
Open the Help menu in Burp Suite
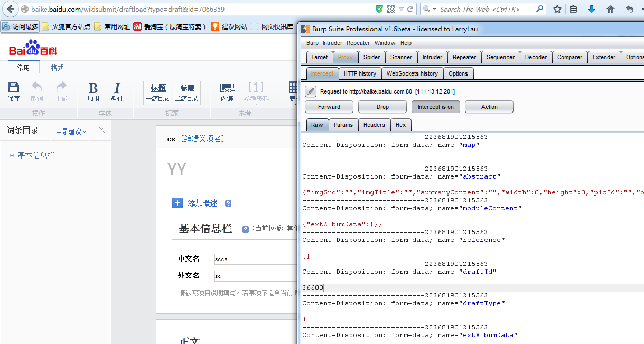(x=406, y=43)
